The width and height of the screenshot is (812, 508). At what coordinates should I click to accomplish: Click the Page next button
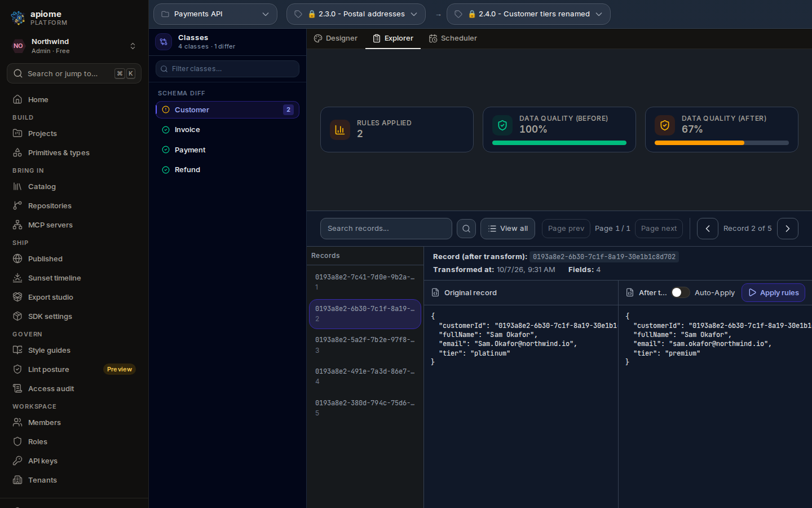[x=659, y=229]
